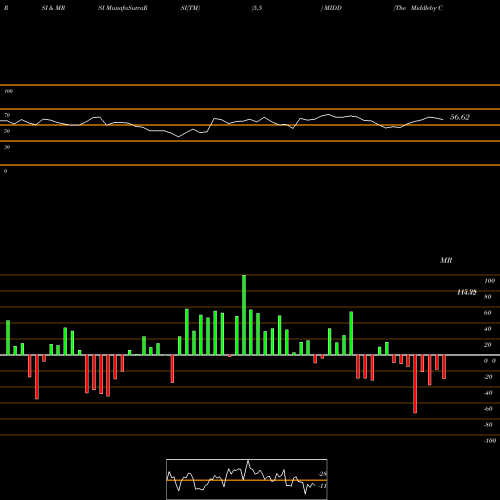Click 'The Middleby C' header text
This screenshot has height=500, width=500.
click(418, 8)
